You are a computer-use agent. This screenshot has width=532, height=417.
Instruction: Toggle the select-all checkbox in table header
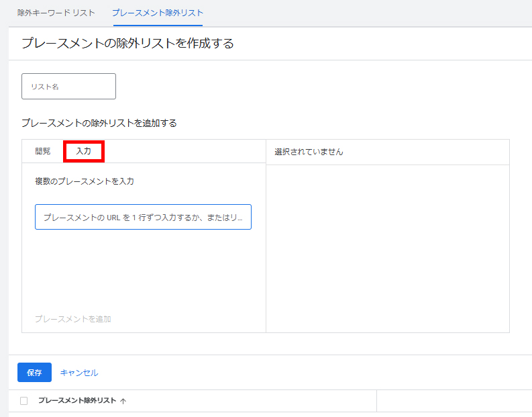(x=24, y=401)
